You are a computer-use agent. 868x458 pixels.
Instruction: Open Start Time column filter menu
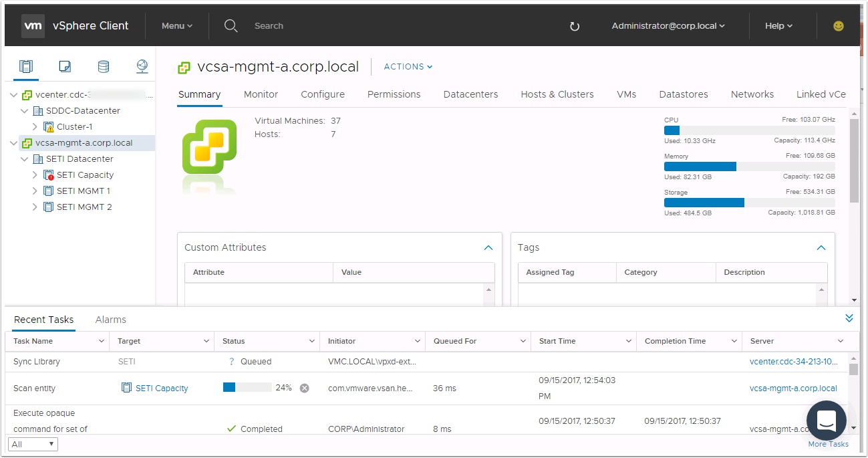[x=629, y=341]
